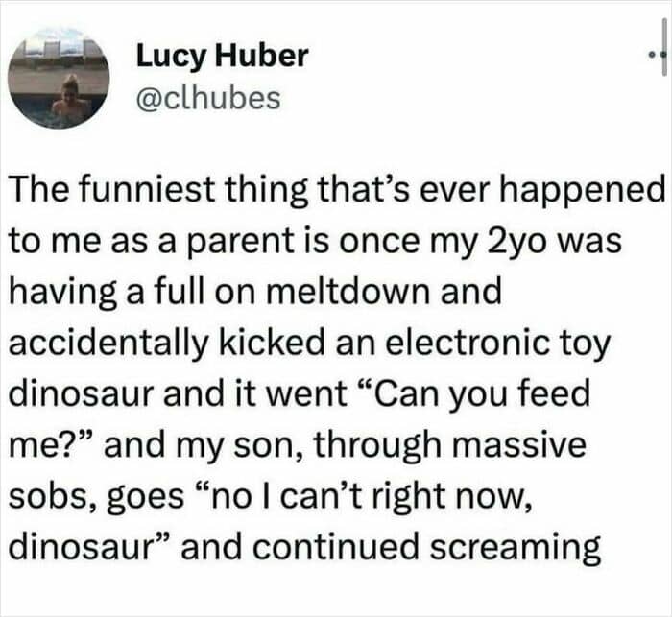Open the three-dot more options menu

pos(652,55)
